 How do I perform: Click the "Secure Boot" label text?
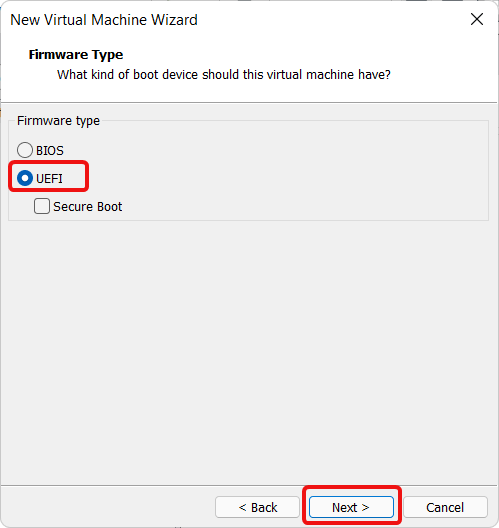point(88,206)
